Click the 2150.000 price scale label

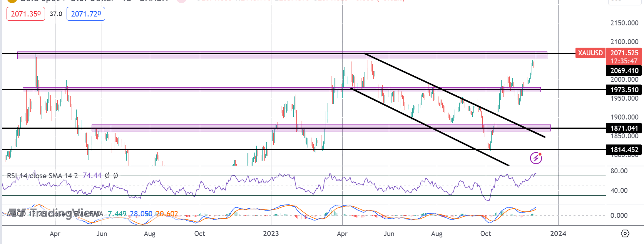click(x=624, y=23)
